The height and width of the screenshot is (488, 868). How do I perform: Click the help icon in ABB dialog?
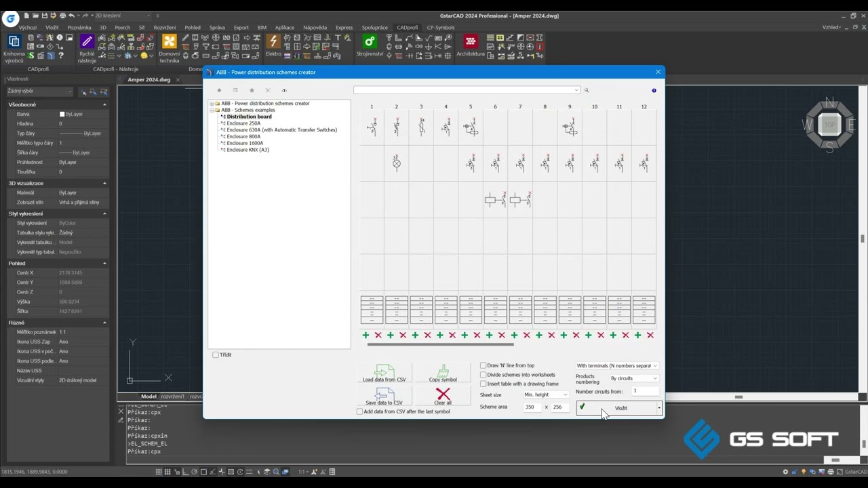654,90
